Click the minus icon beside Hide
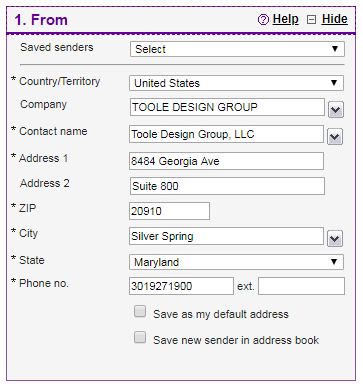363x387 pixels. coord(311,20)
